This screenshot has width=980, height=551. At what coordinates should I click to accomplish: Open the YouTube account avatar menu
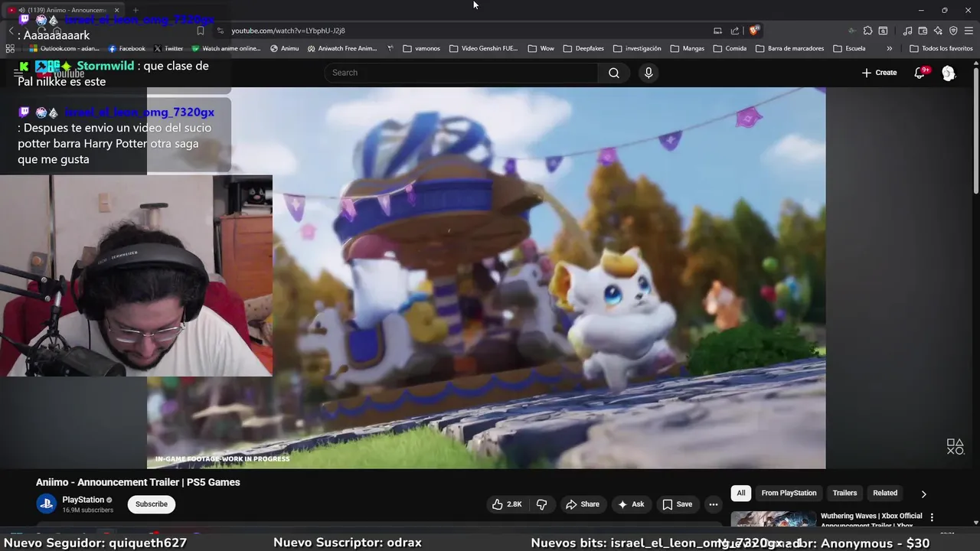949,73
